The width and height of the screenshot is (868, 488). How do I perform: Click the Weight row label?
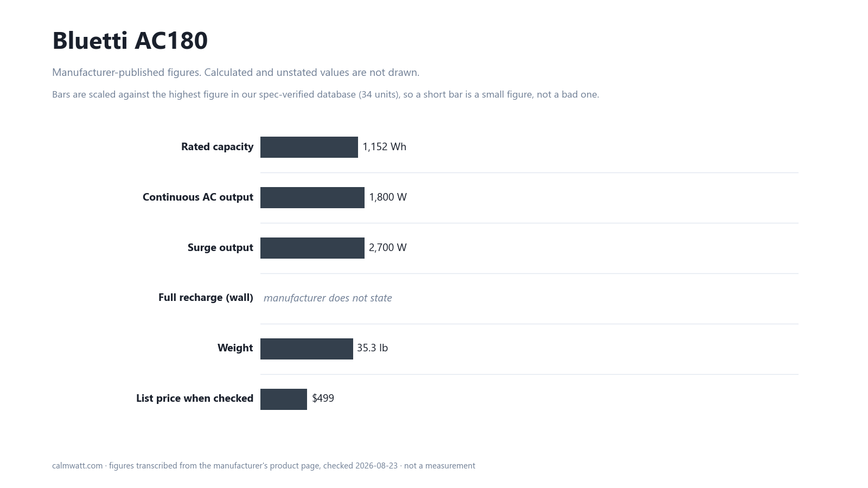point(235,348)
